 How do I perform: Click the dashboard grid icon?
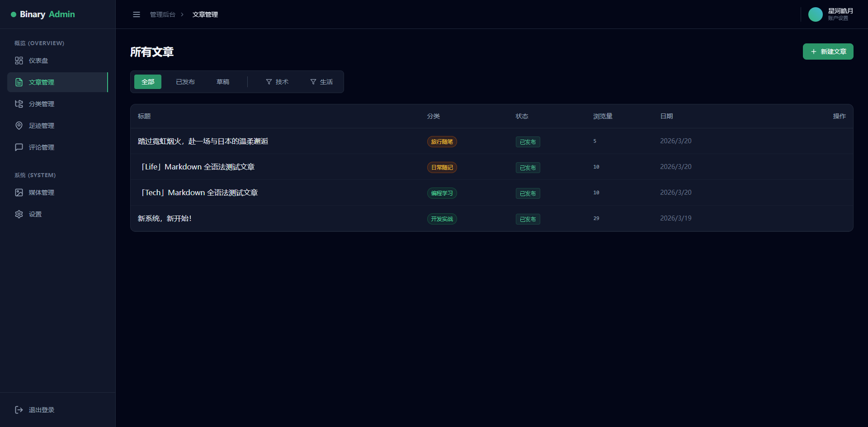tap(19, 61)
